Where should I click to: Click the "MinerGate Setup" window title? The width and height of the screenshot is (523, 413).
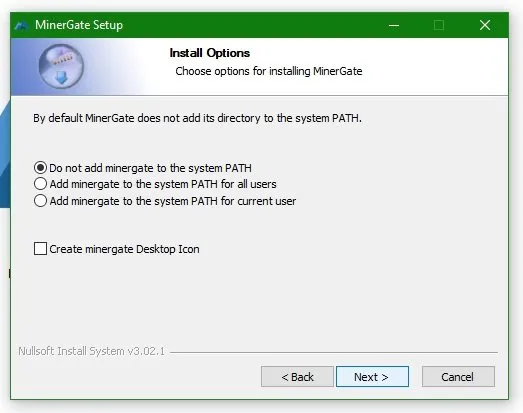click(79, 25)
